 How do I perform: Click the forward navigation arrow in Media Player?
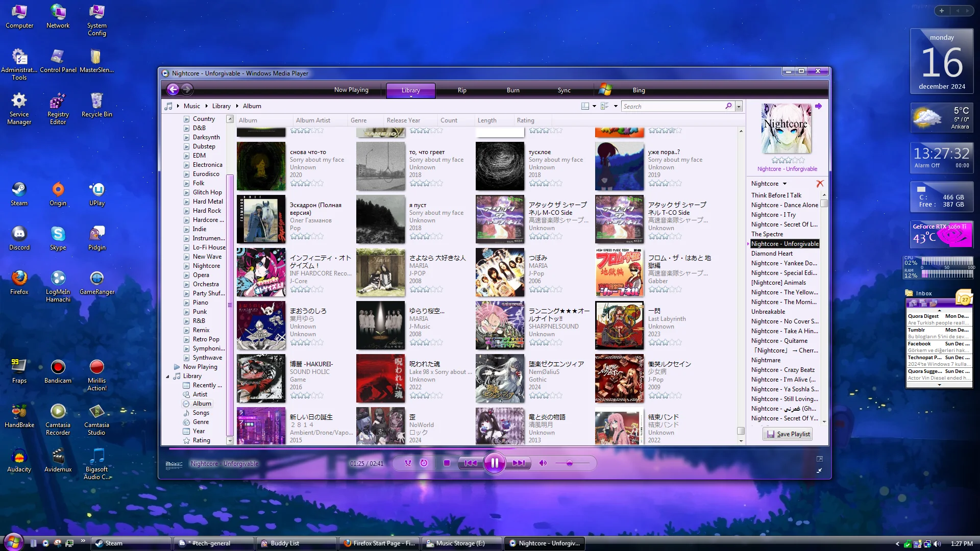point(187,90)
